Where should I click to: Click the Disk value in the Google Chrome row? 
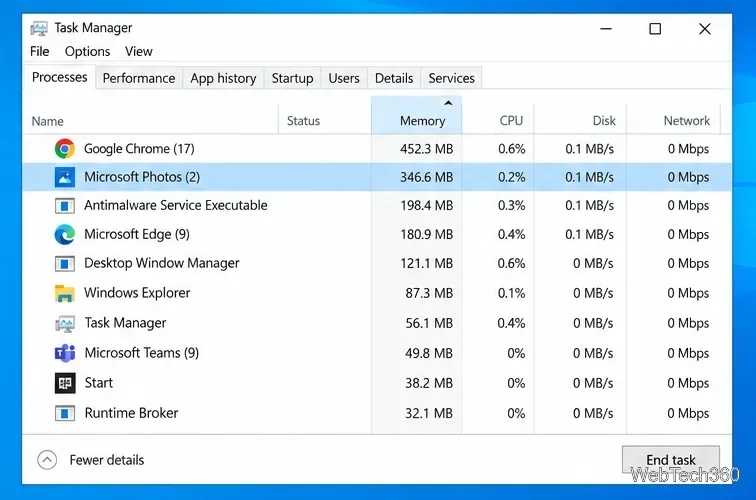point(590,149)
